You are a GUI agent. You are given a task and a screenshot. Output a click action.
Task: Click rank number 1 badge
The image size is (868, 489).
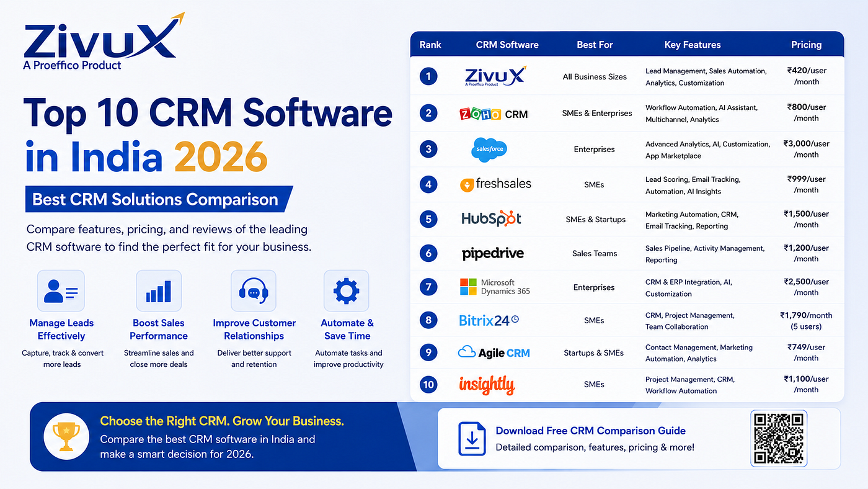click(428, 76)
